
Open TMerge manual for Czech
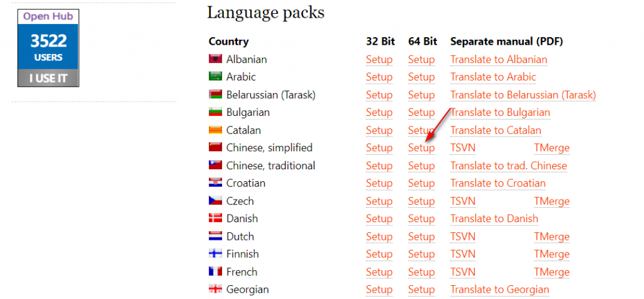point(552,201)
